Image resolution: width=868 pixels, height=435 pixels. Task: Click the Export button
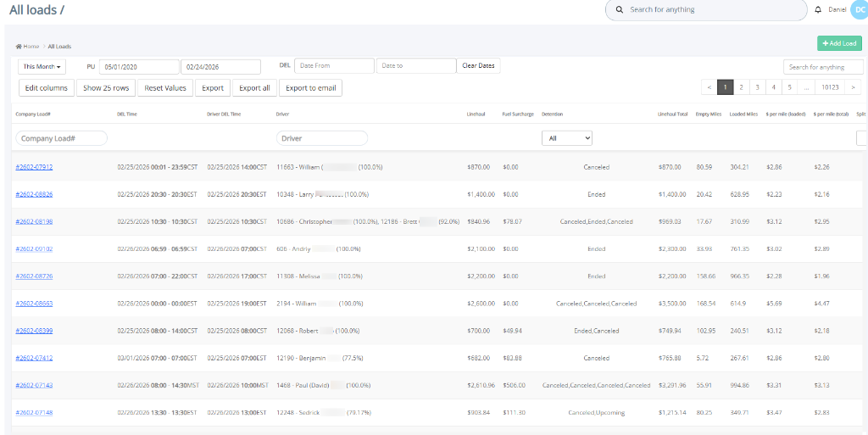point(213,88)
